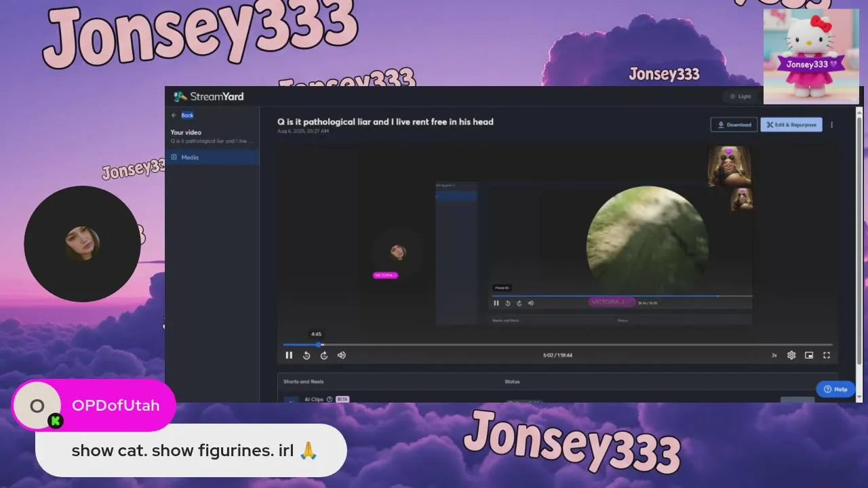The width and height of the screenshot is (868, 488).
Task: Enter fullscreen video mode
Action: 827,355
